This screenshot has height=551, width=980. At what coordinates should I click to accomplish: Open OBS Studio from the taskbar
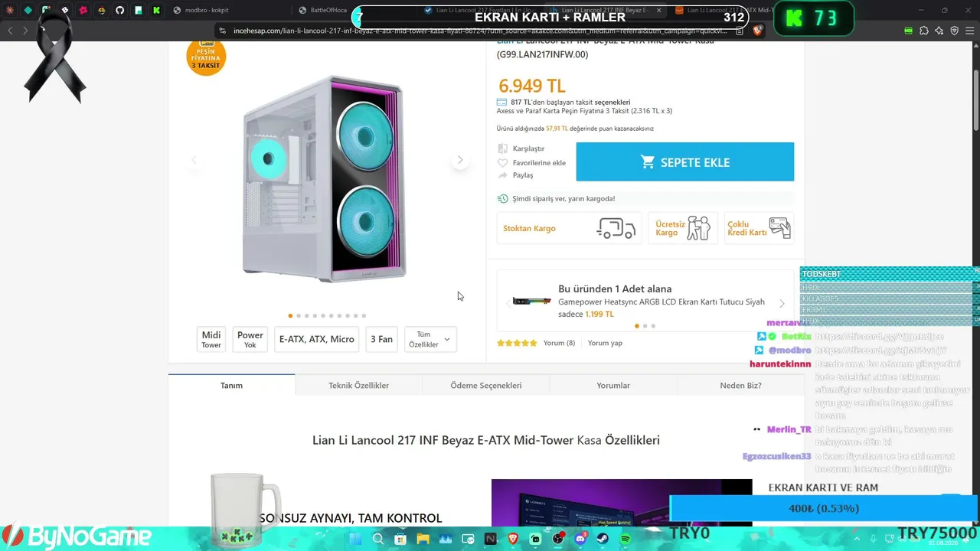point(558,539)
